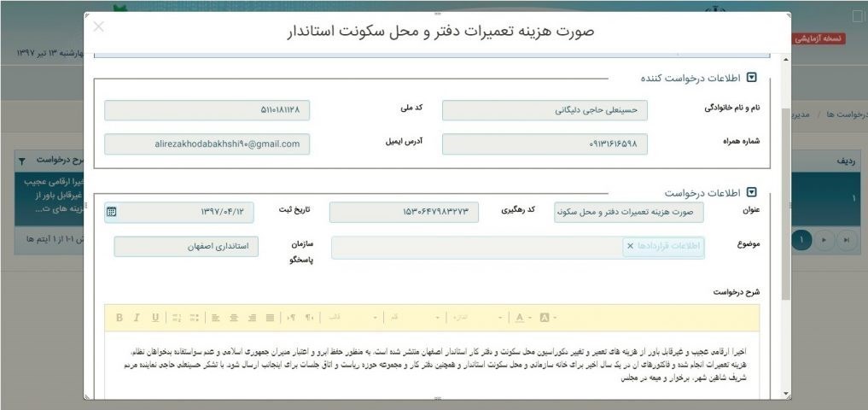868x410 pixels.
Task: Click the filter funnel in the request column header
Action: [22, 160]
